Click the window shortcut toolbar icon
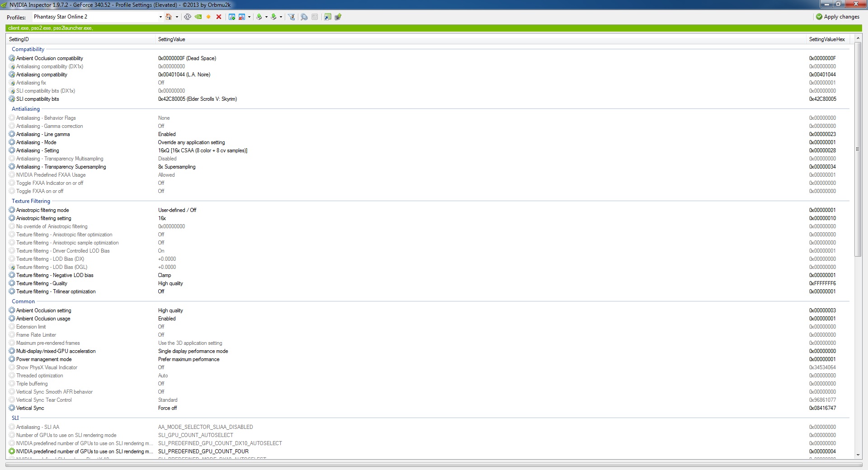The height and width of the screenshot is (470, 868). (328, 17)
